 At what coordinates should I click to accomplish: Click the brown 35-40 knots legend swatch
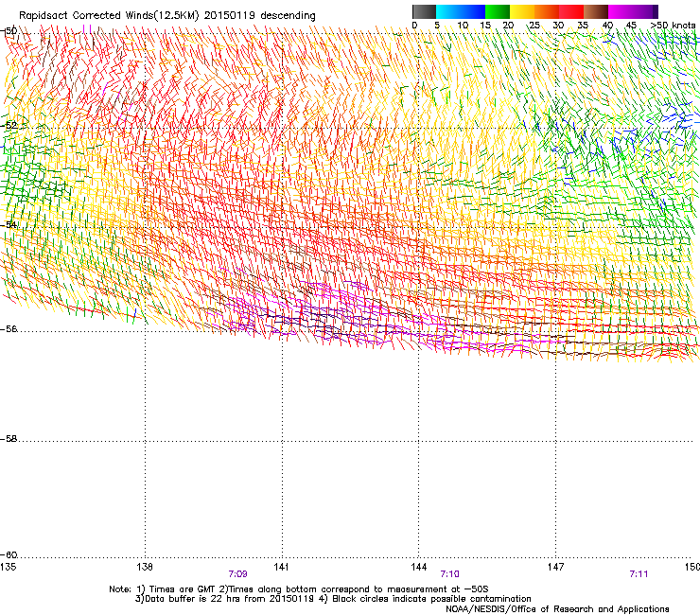pos(596,11)
